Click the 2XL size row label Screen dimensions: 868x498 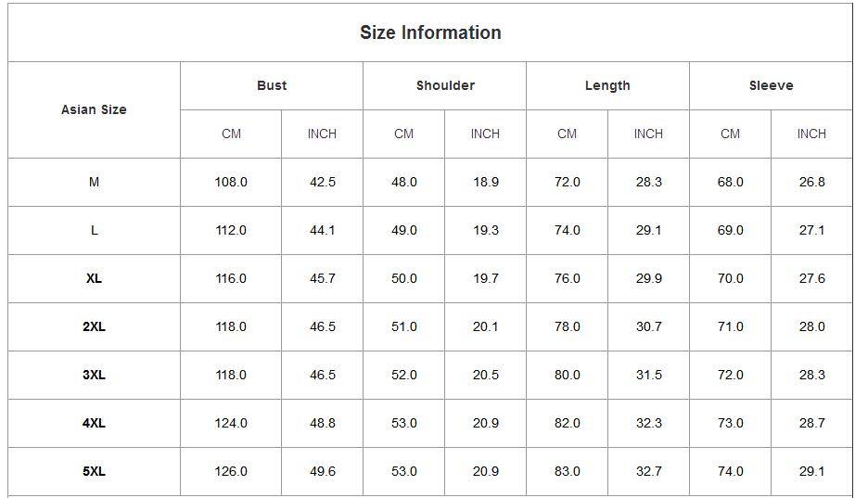(x=94, y=326)
